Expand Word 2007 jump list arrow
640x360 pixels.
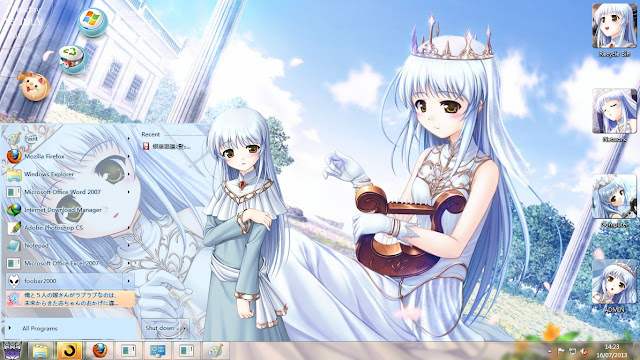tap(129, 192)
